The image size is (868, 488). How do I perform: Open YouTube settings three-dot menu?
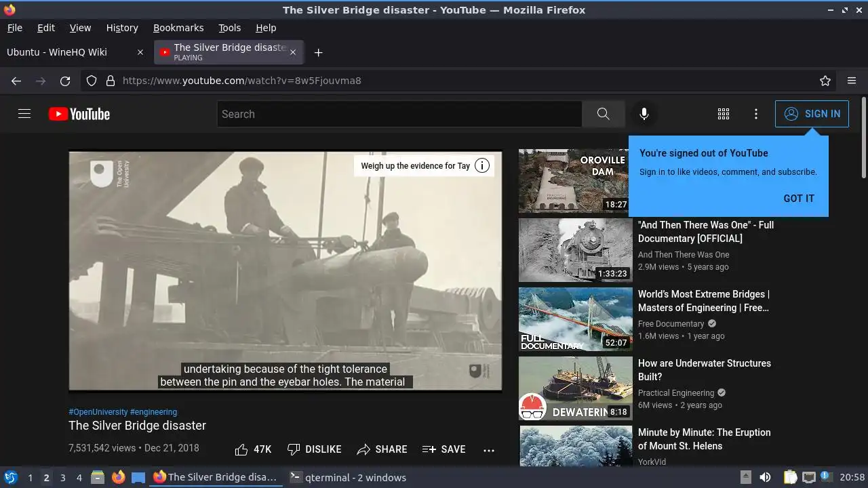pos(756,114)
